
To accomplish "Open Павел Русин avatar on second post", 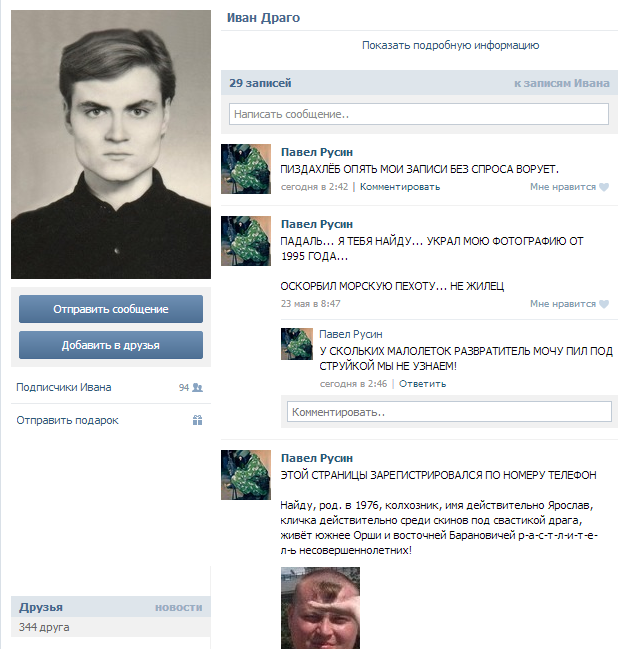I will click(x=246, y=241).
